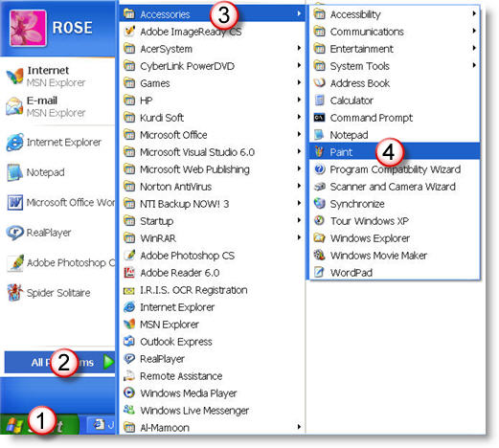The width and height of the screenshot is (499, 448).
Task: Open the Microsoft Web Publishing folder
Action: pyautogui.click(x=212, y=169)
